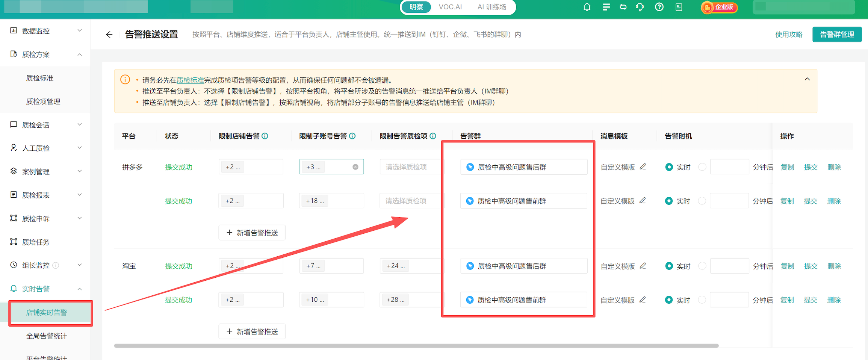Open the help question mark icon
The width and height of the screenshot is (868, 360).
[659, 7]
